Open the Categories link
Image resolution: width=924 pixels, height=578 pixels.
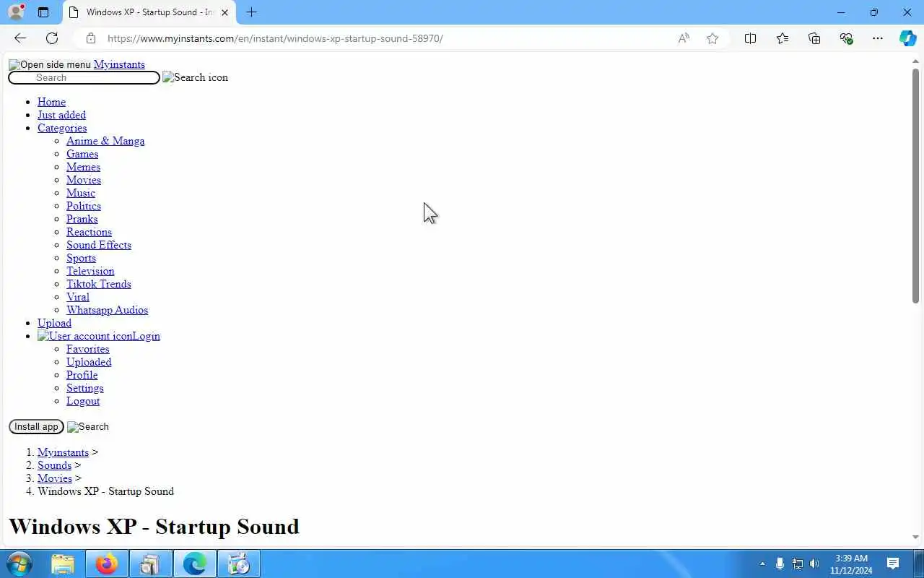pyautogui.click(x=62, y=128)
